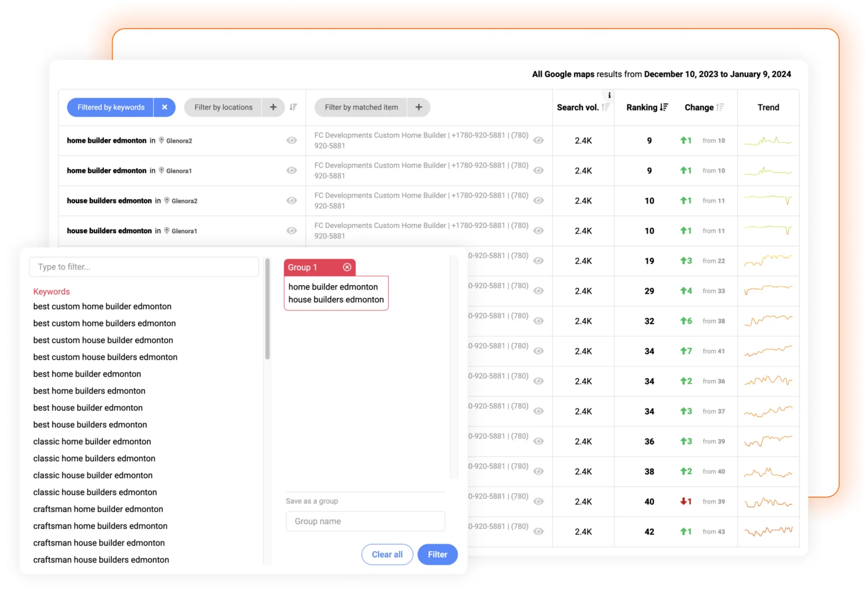The image size is (868, 594).
Task: Select 'classic home builders edmonton' keyword
Action: 94,458
